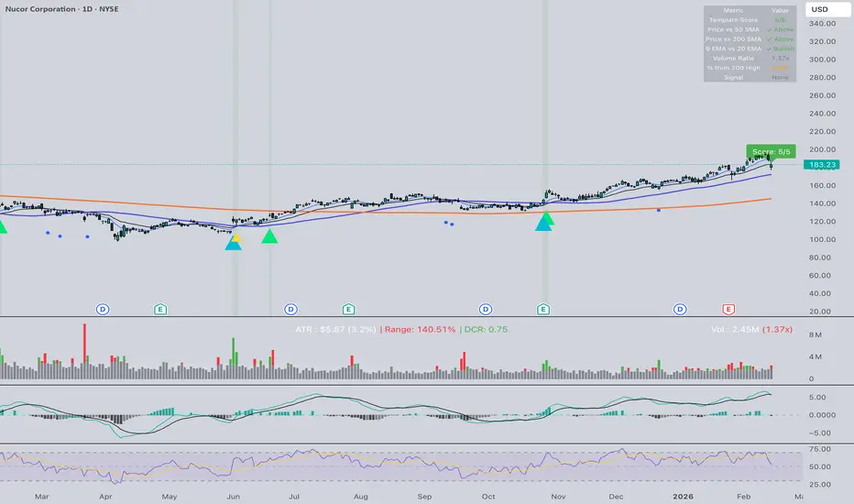Image resolution: width=854 pixels, height=504 pixels.
Task: Click the green Score: 5/5 label
Action: 771,151
